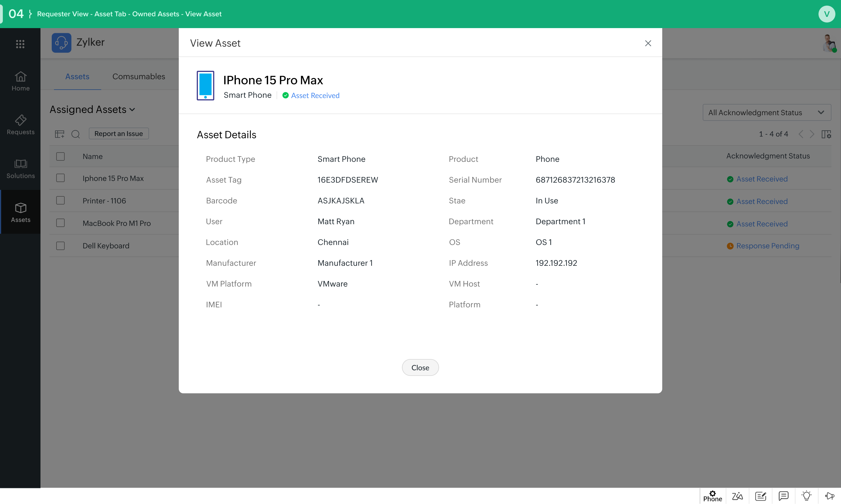Click serial number 687126837213216378
841x504 pixels.
coord(575,180)
